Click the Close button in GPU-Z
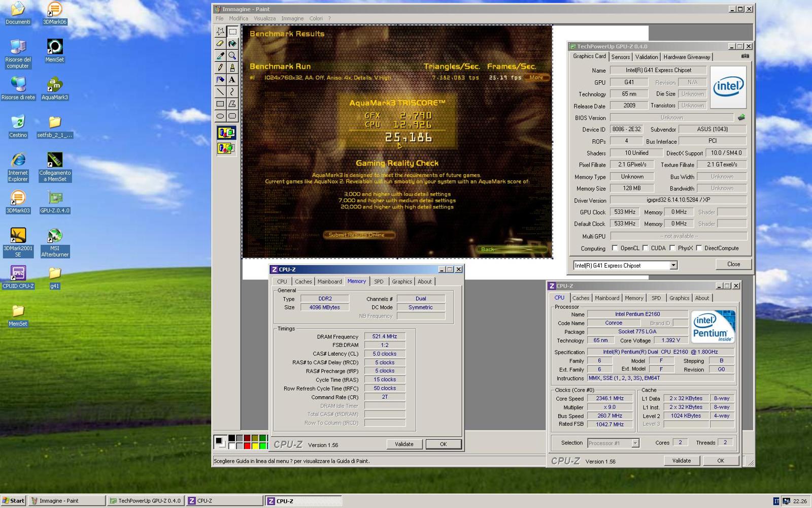The height and width of the screenshot is (508, 812). [733, 264]
